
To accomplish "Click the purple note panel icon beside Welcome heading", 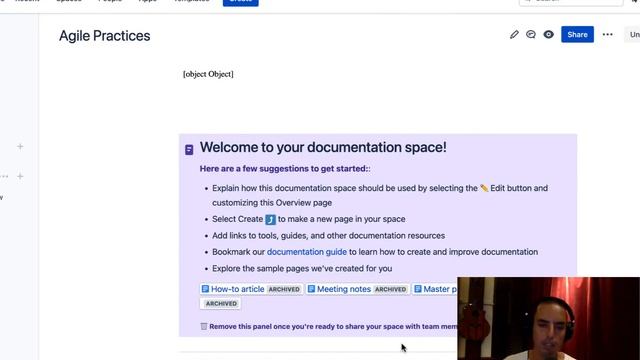I will click(189, 150).
